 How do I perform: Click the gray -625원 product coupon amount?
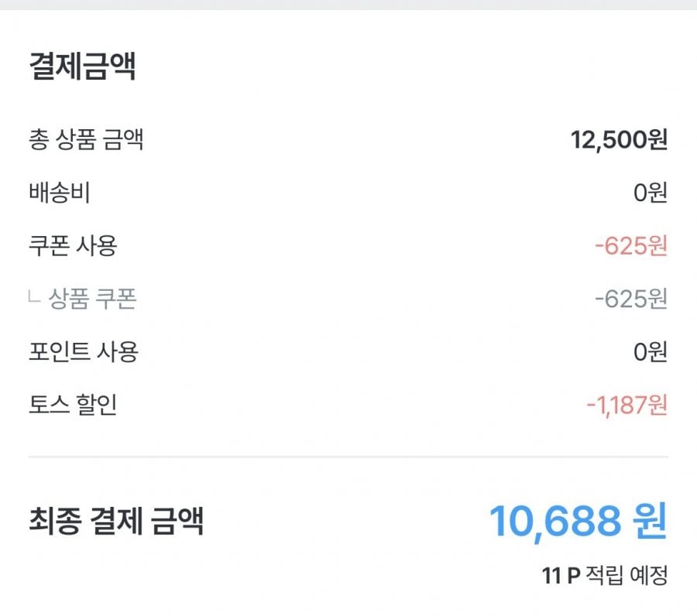pos(630,299)
